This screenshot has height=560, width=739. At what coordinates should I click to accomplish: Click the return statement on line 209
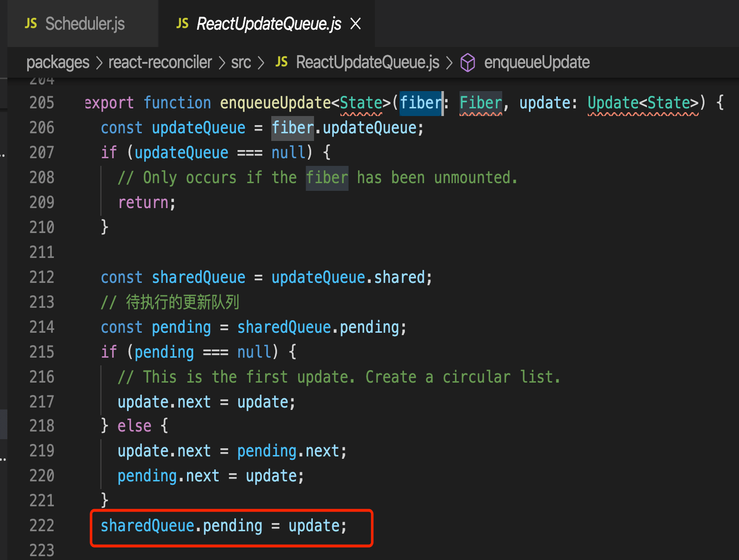point(147,202)
